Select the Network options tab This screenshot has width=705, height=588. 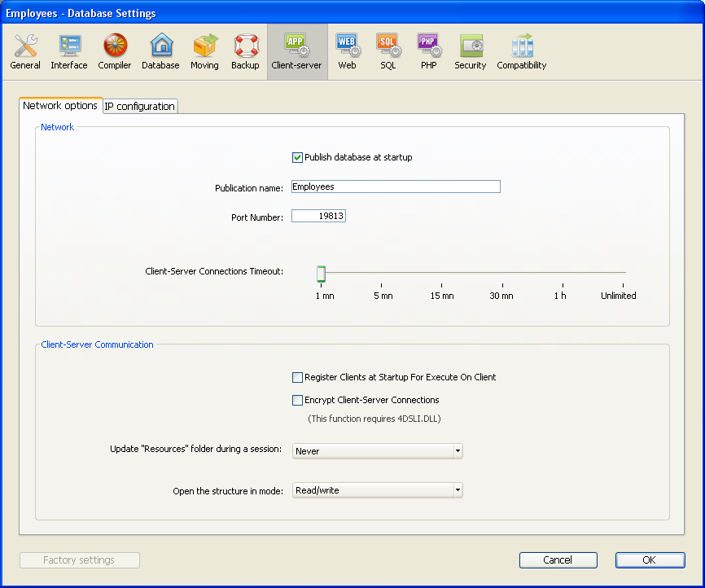[x=60, y=106]
